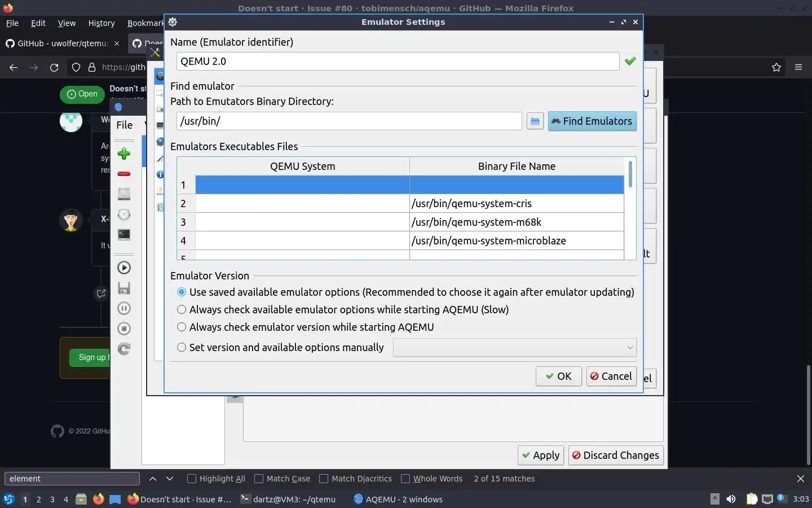This screenshot has height=508, width=812.
Task: Open the manual version dropdown
Action: 515,347
